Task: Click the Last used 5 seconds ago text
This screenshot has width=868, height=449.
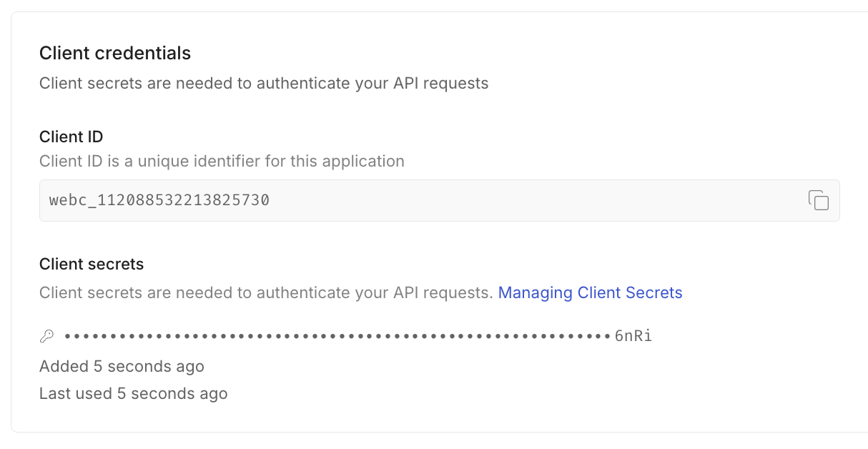Action: point(133,393)
